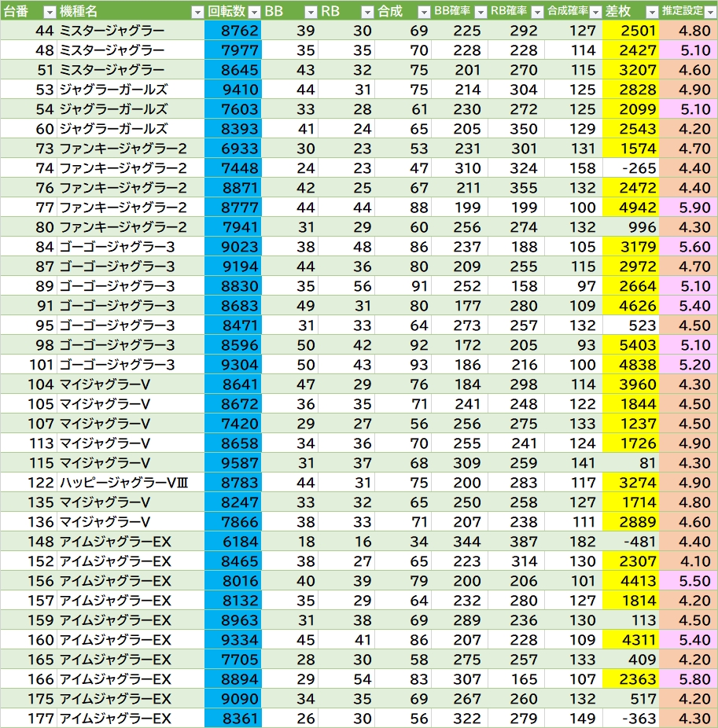Select 差枚 cell with value 2099
This screenshot has height=728, width=718.
tap(631, 108)
